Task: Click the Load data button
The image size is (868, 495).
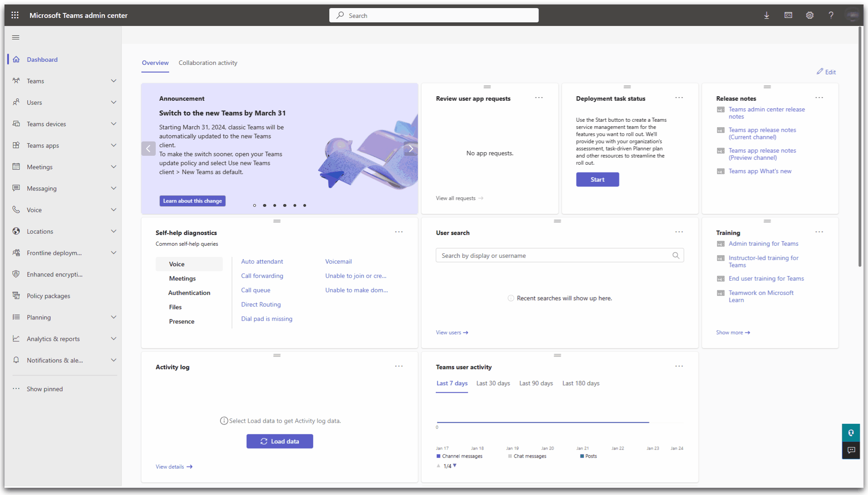Action: (x=280, y=441)
